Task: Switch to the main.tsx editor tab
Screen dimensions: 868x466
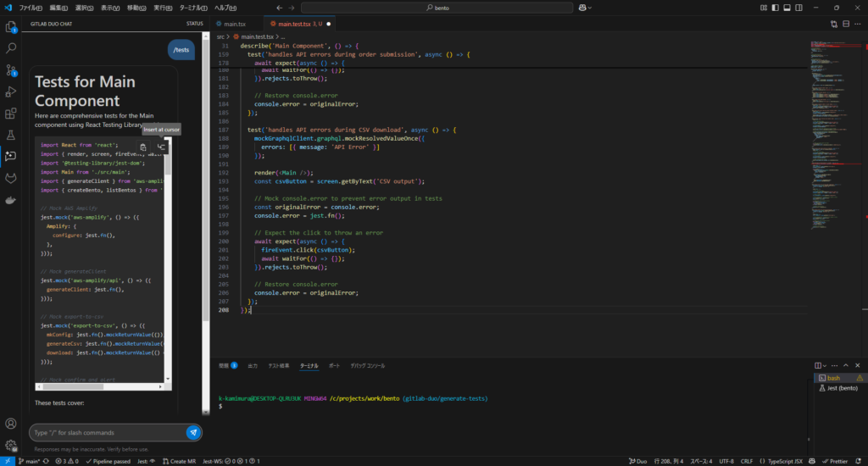Action: (x=235, y=24)
